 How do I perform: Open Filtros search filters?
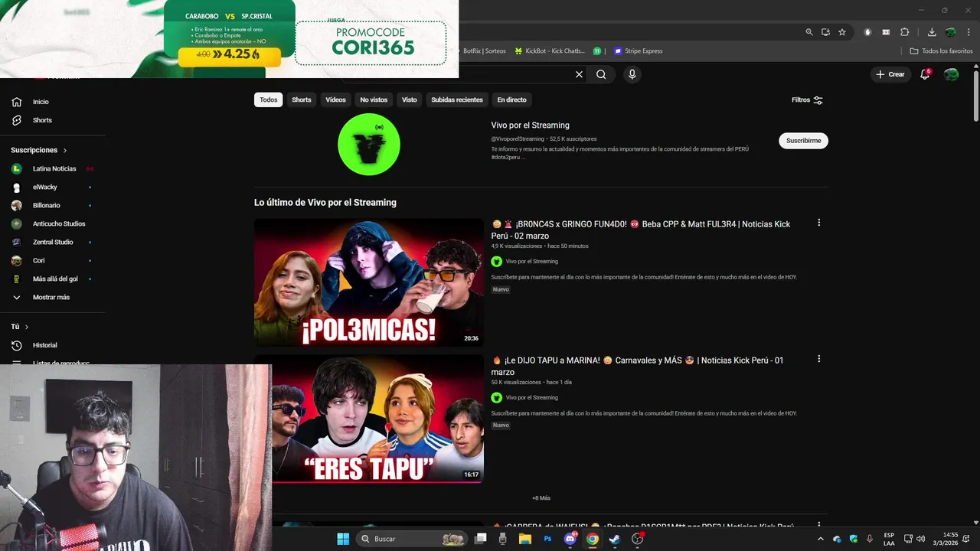(807, 99)
